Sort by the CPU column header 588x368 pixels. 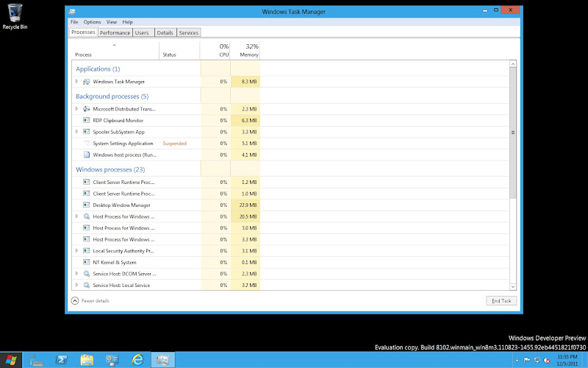pos(215,51)
